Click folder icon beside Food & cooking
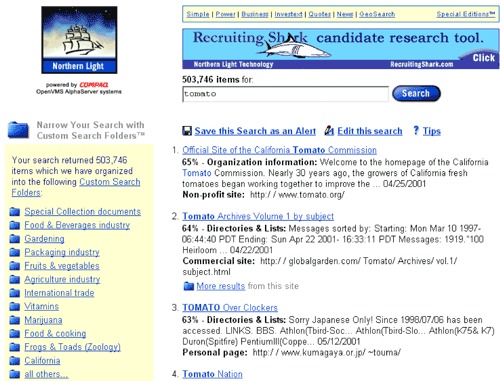Image resolution: width=500 pixels, height=381 pixels. click(15, 334)
